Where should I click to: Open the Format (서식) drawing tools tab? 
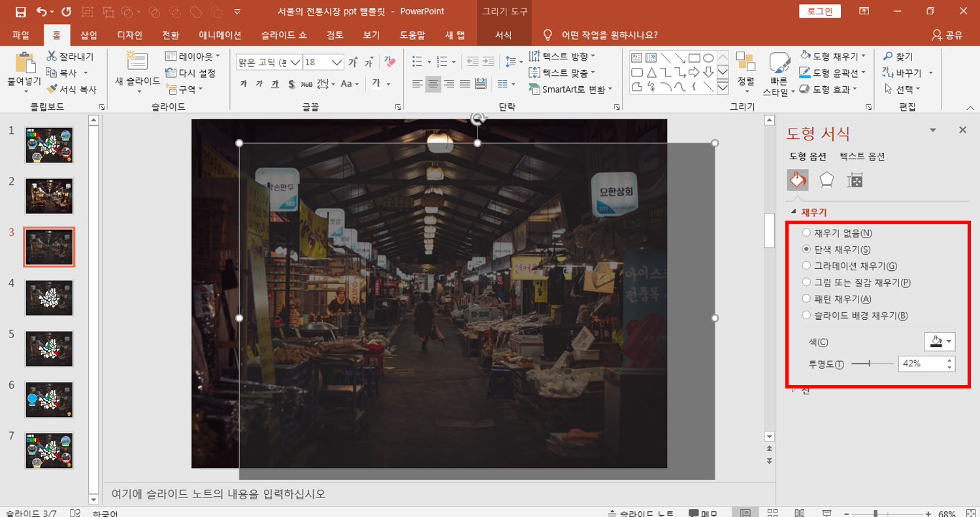pos(503,35)
